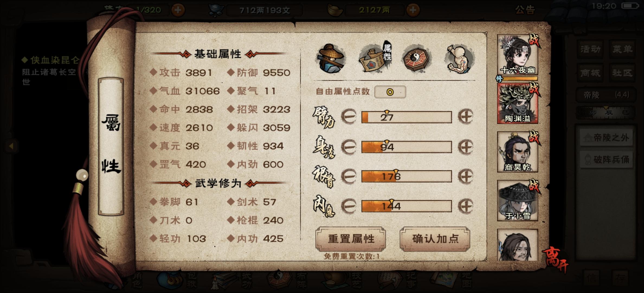Open the meridian body figure tab
The height and width of the screenshot is (293, 644).
point(459,59)
